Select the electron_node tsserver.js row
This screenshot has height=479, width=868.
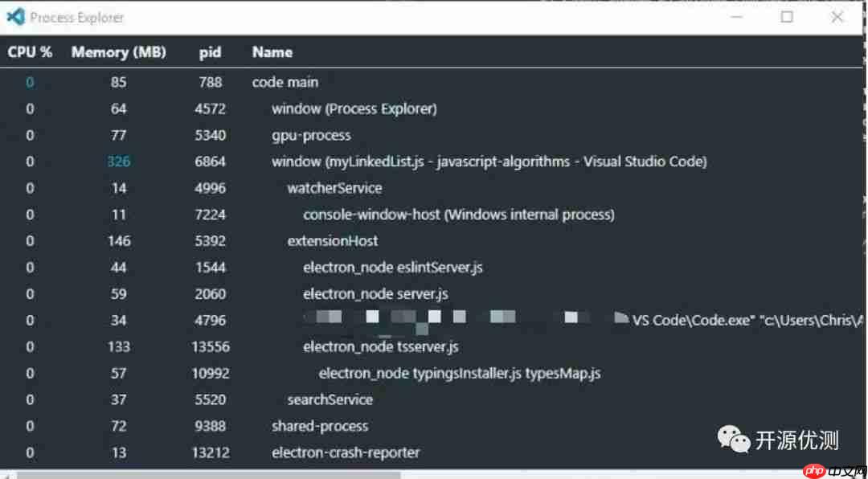click(380, 347)
